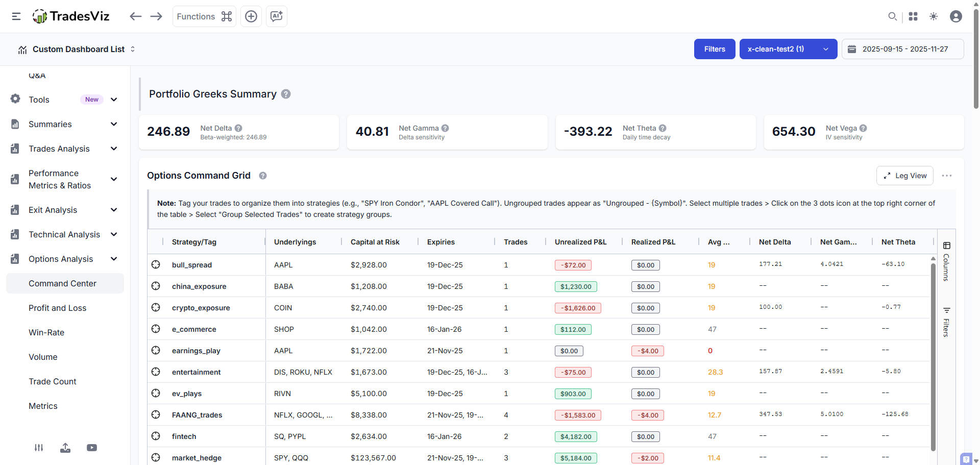Open the Profit and Loss menu item
The height and width of the screenshot is (465, 980).
[57, 308]
